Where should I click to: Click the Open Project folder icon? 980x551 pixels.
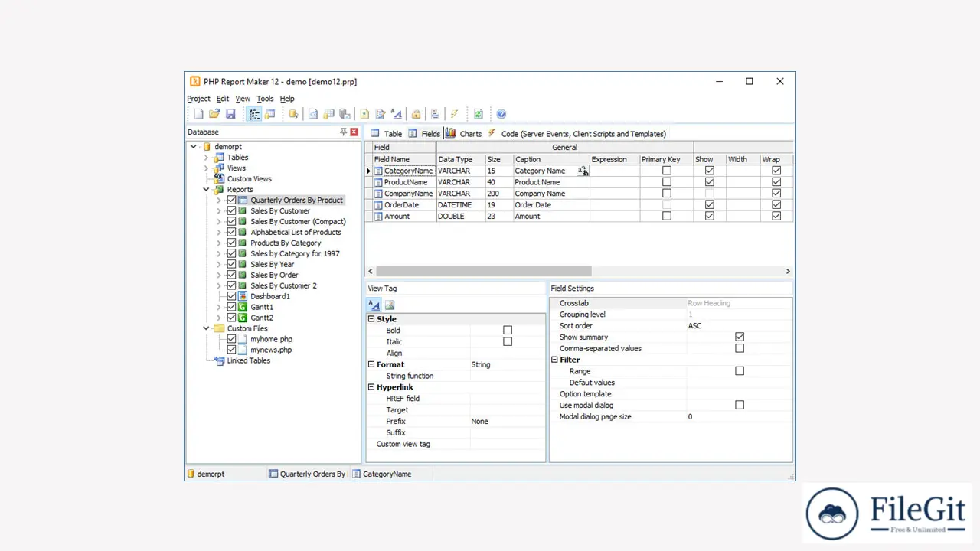tap(214, 114)
